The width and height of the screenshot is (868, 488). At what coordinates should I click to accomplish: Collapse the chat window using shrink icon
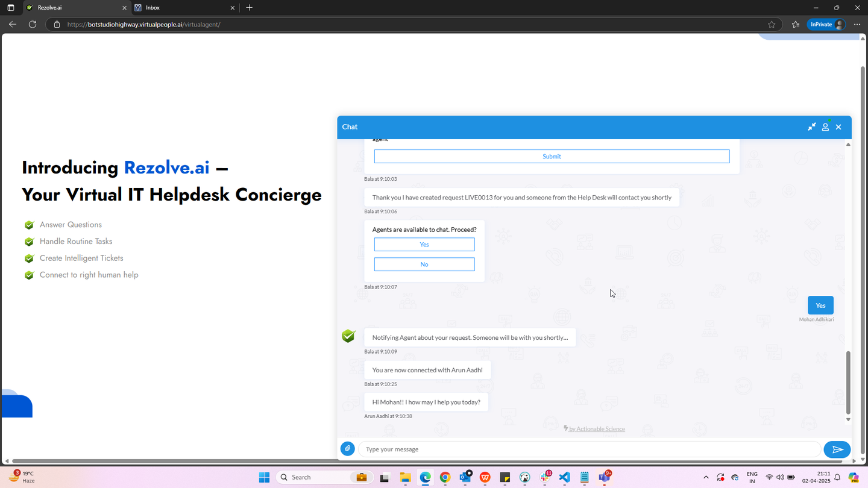(812, 127)
